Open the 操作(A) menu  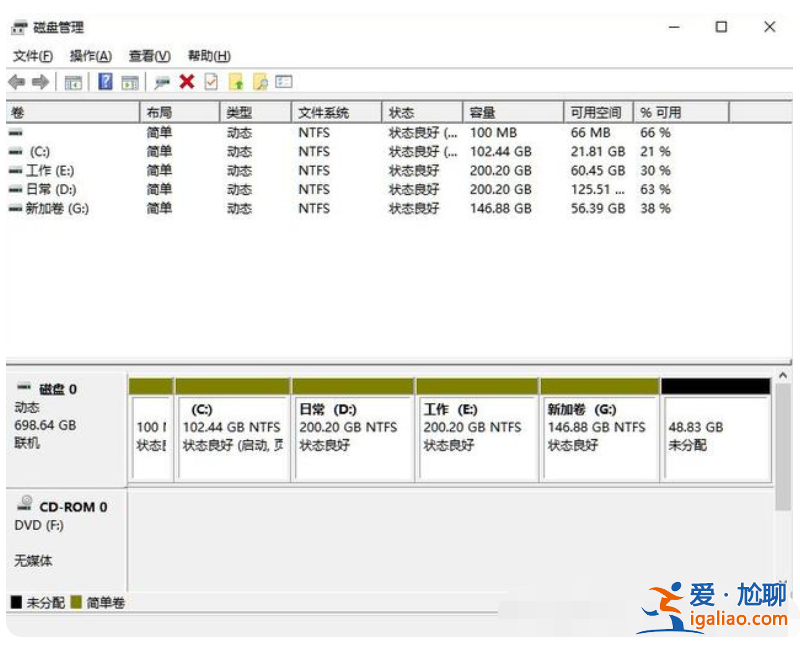pos(91,56)
